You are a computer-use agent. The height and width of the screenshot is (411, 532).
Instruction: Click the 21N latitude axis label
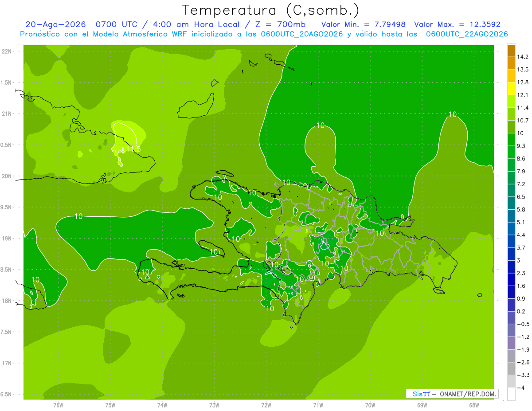point(7,114)
